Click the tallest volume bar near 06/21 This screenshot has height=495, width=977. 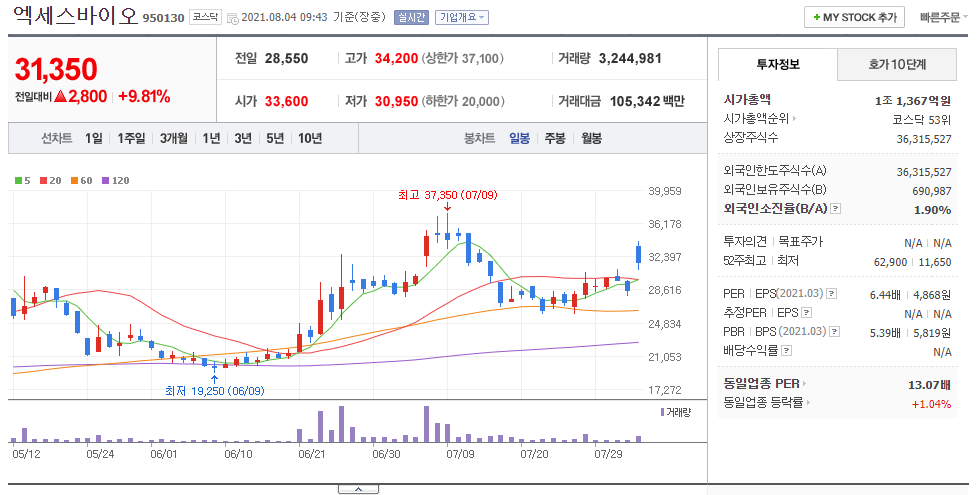(341, 424)
